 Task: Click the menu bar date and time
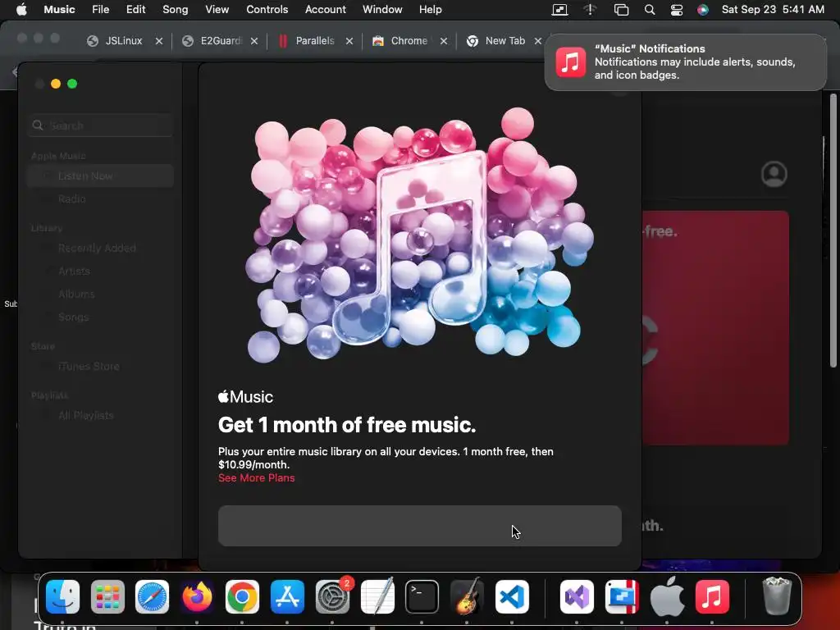[x=773, y=9]
